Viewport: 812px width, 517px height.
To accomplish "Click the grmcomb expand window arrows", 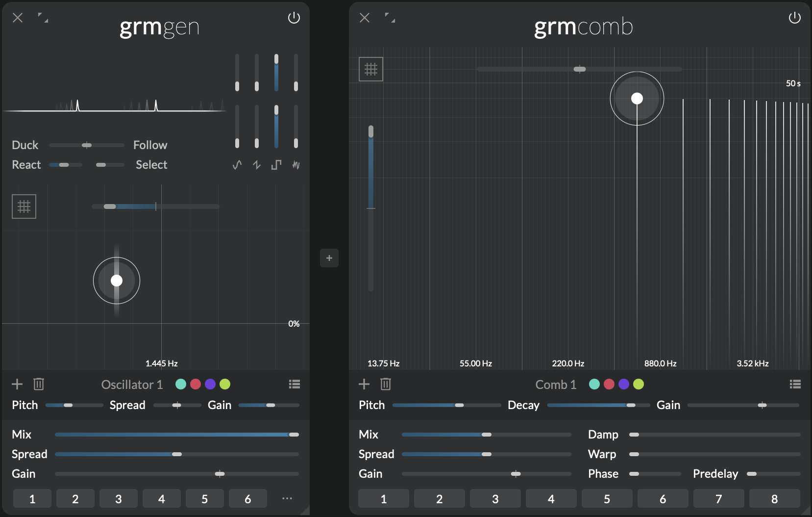I will tap(390, 18).
